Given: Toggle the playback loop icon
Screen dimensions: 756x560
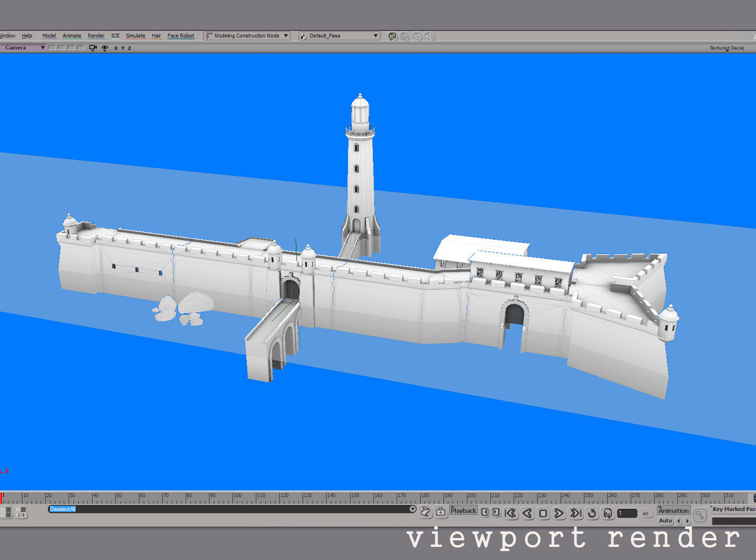Looking at the screenshot, I should point(592,513).
